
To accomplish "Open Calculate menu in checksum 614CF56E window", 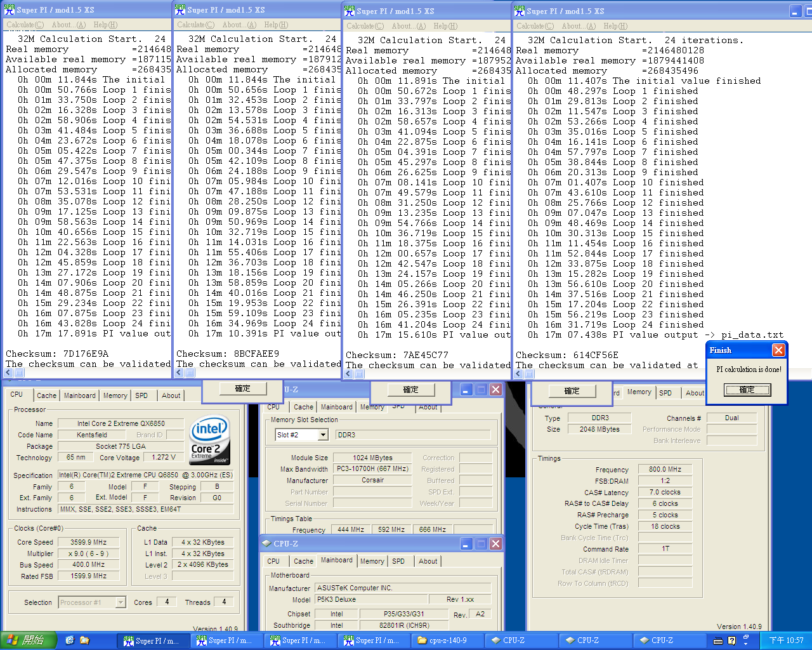I will (535, 26).
